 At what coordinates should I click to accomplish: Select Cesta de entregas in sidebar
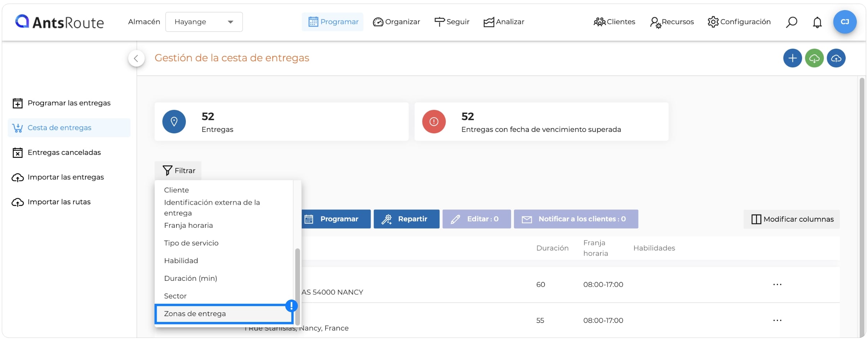tap(69, 128)
